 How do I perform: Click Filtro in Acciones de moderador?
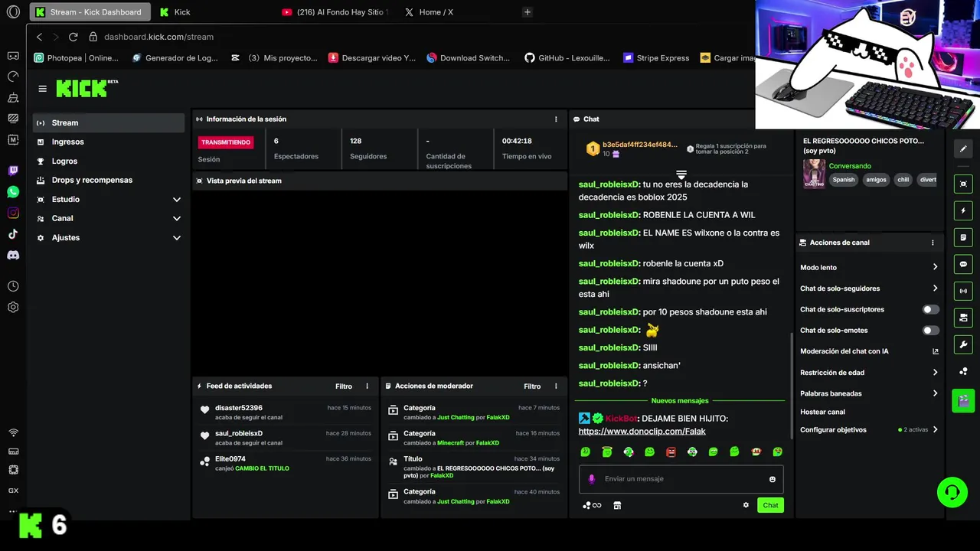coord(532,386)
